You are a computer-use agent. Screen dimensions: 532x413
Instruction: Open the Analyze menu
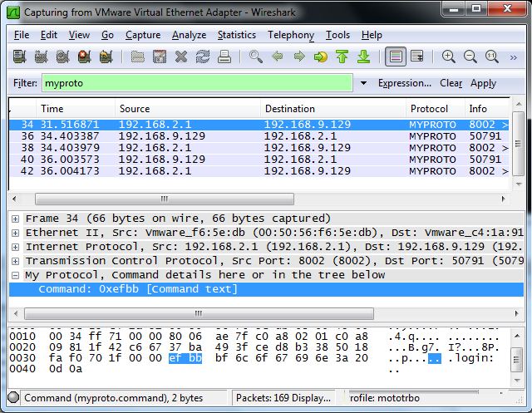(x=189, y=35)
